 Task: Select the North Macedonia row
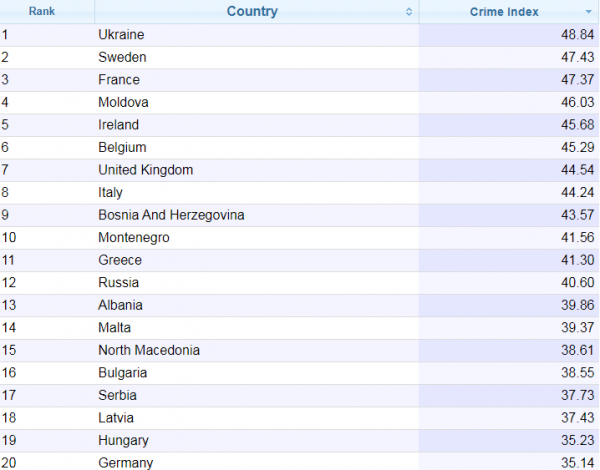[x=300, y=350]
